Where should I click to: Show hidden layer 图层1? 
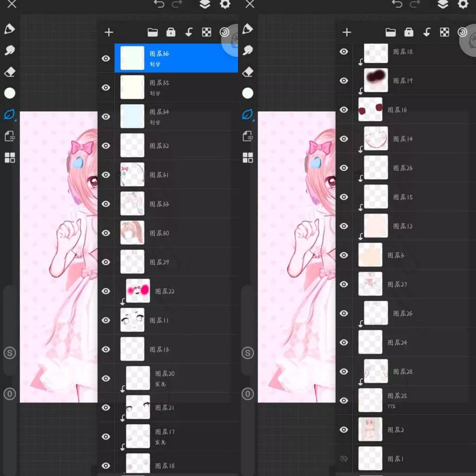click(344, 459)
